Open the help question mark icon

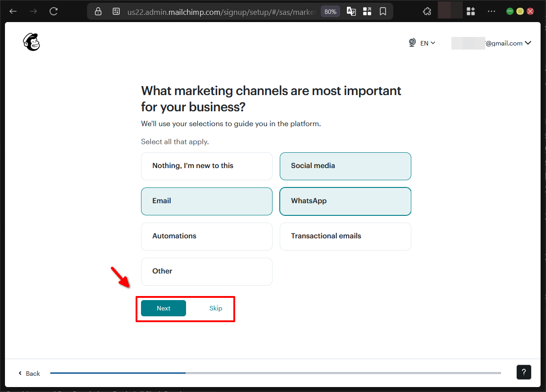[x=523, y=372]
